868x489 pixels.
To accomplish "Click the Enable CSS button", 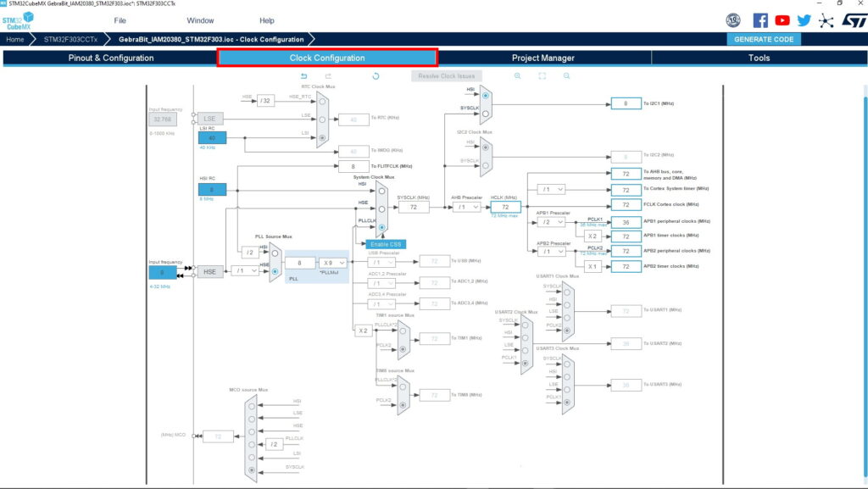I will point(386,244).
